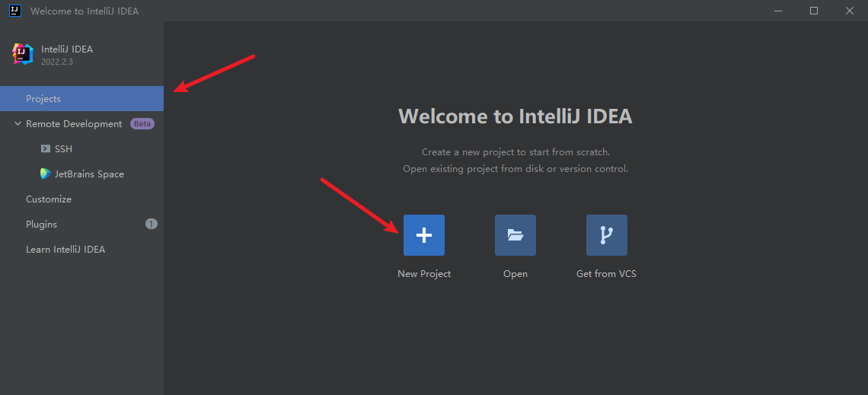Click the window title 'Welcome to IntelliJ IDEA'
Image resolution: width=868 pixels, height=395 pixels.
[85, 11]
